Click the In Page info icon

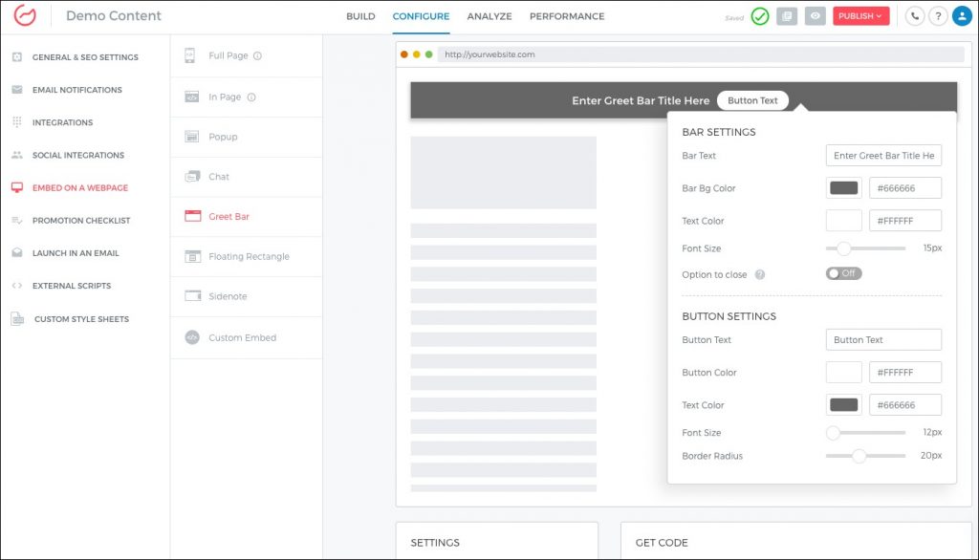click(x=251, y=97)
